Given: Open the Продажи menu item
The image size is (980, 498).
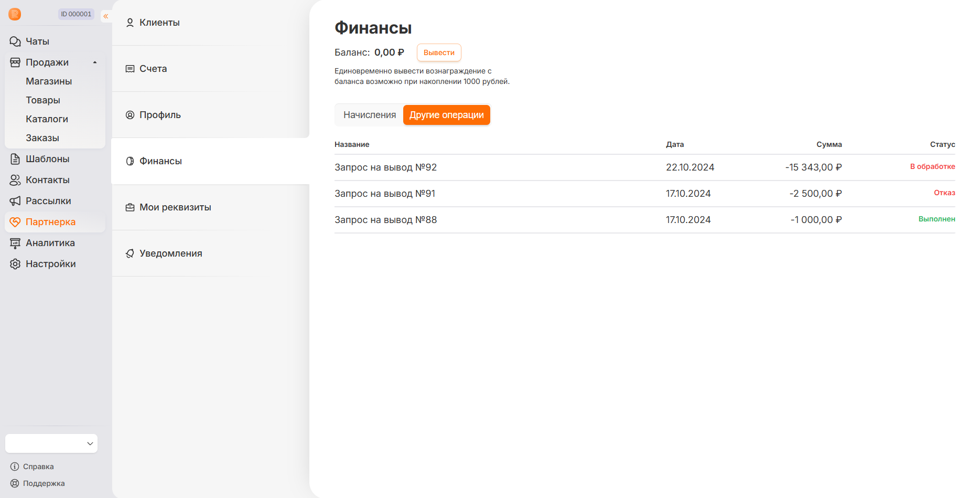Looking at the screenshot, I should click(x=47, y=62).
